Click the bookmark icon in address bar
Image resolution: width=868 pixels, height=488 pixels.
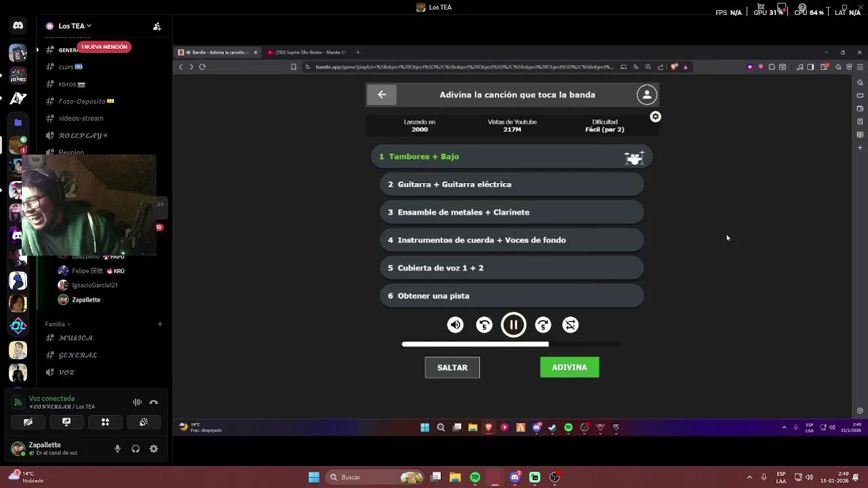(294, 67)
